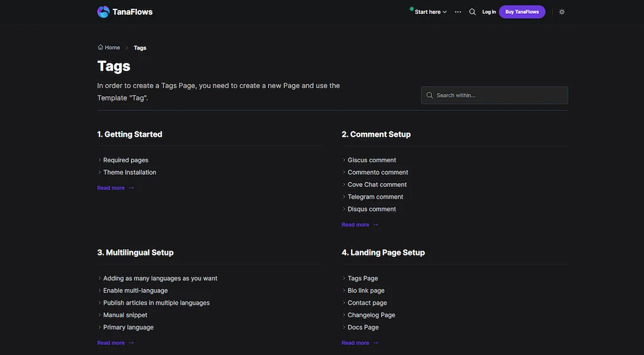Open the Disqus comment article
This screenshot has height=355, width=644.
point(372,209)
